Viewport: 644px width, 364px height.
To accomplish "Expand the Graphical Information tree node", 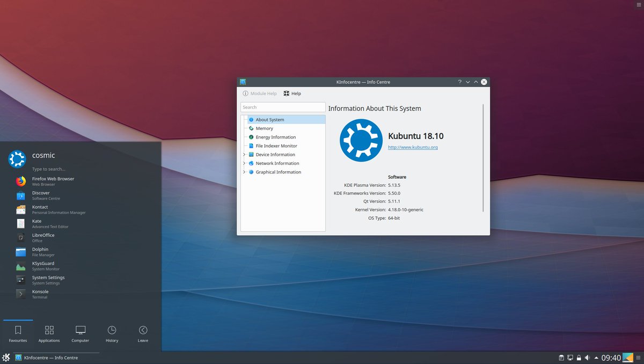I will [244, 172].
